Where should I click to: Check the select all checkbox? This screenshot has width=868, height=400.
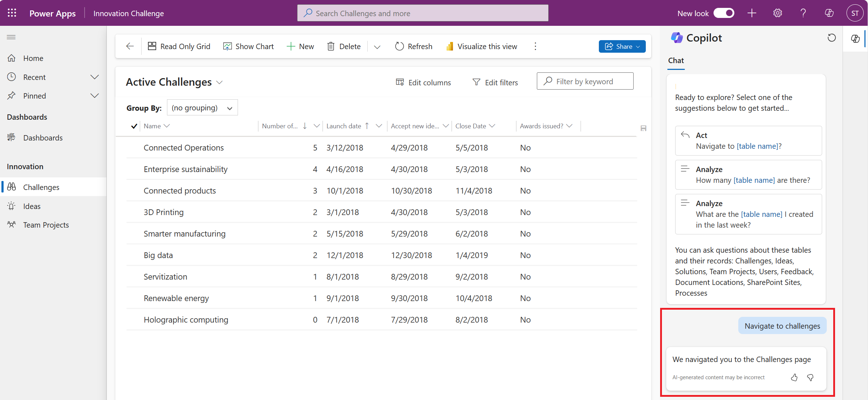point(134,126)
